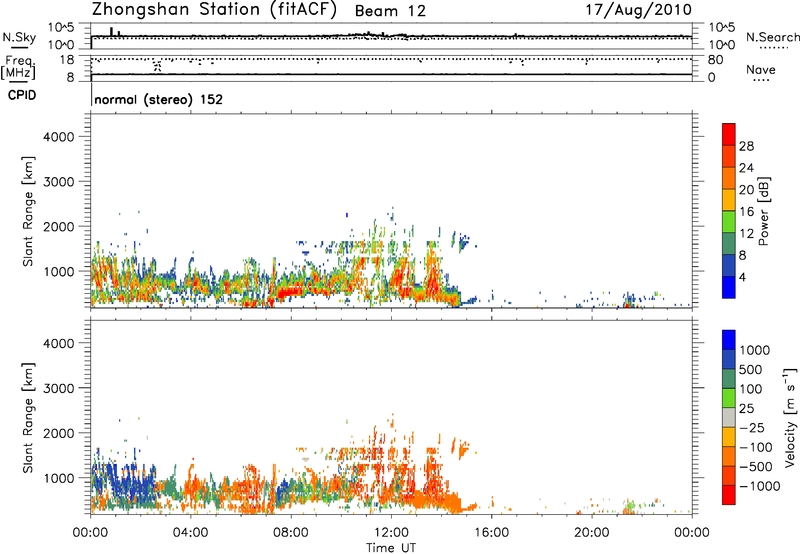Pick the red top segment of the Power colorbar
800x554 pixels.
click(729, 134)
